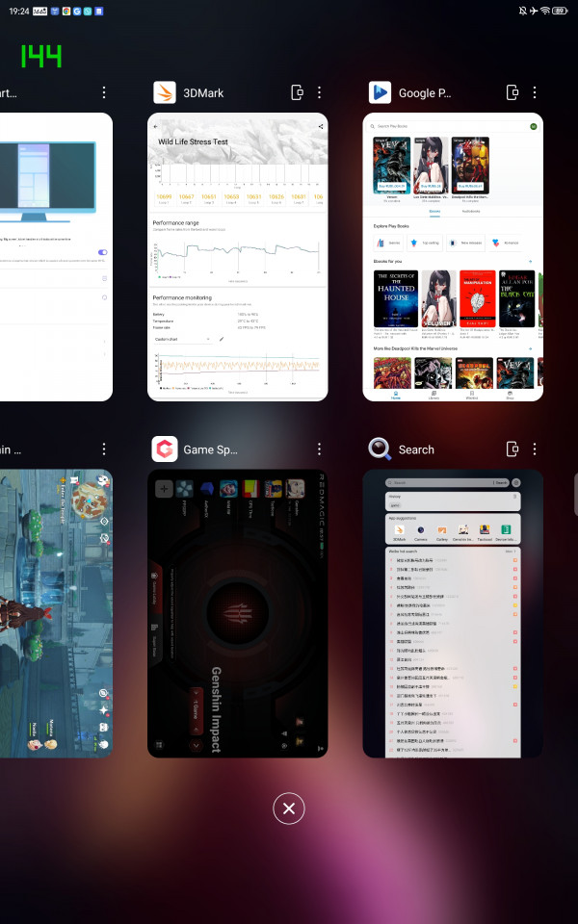Viewport: 578px width, 924px height.
Task: Tap the Wi-Fi status bar icon
Action: (545, 11)
